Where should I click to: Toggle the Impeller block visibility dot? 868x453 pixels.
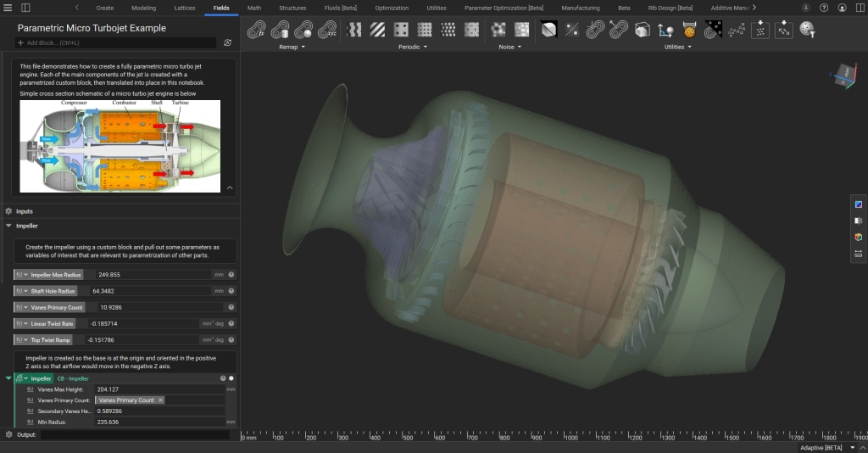231,378
